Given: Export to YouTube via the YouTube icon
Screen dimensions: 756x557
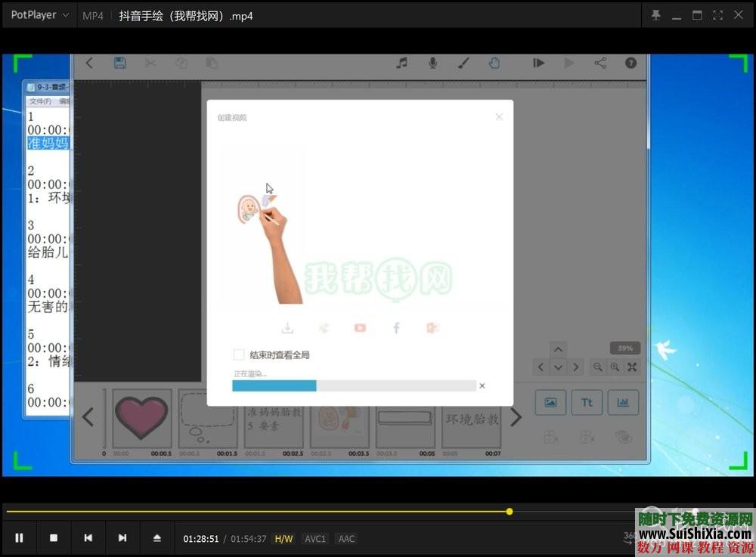Looking at the screenshot, I should [x=360, y=327].
